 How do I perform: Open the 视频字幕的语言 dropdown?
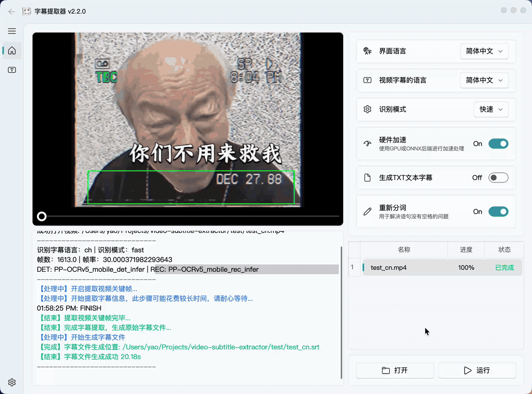coord(484,80)
